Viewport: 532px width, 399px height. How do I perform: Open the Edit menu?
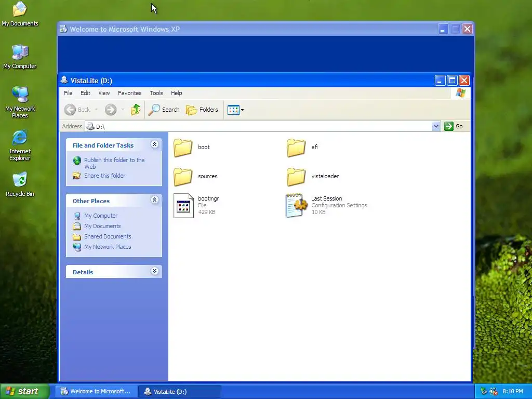pos(85,93)
